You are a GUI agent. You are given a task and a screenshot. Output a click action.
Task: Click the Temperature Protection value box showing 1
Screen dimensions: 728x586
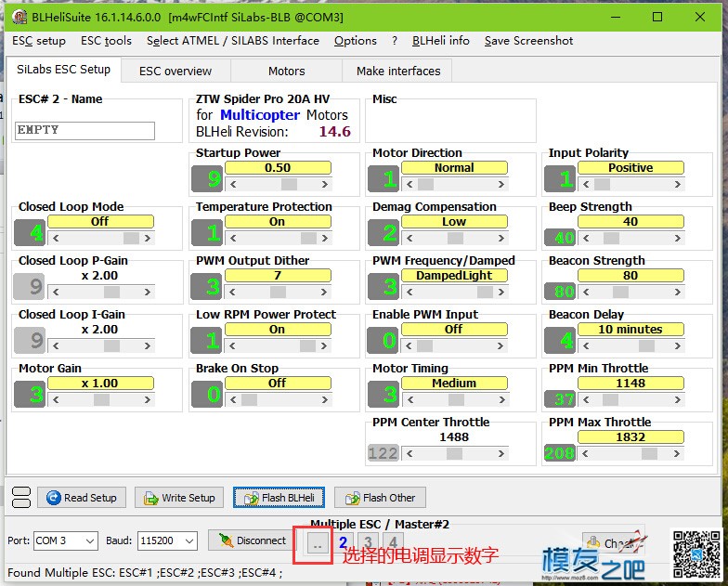pos(207,232)
